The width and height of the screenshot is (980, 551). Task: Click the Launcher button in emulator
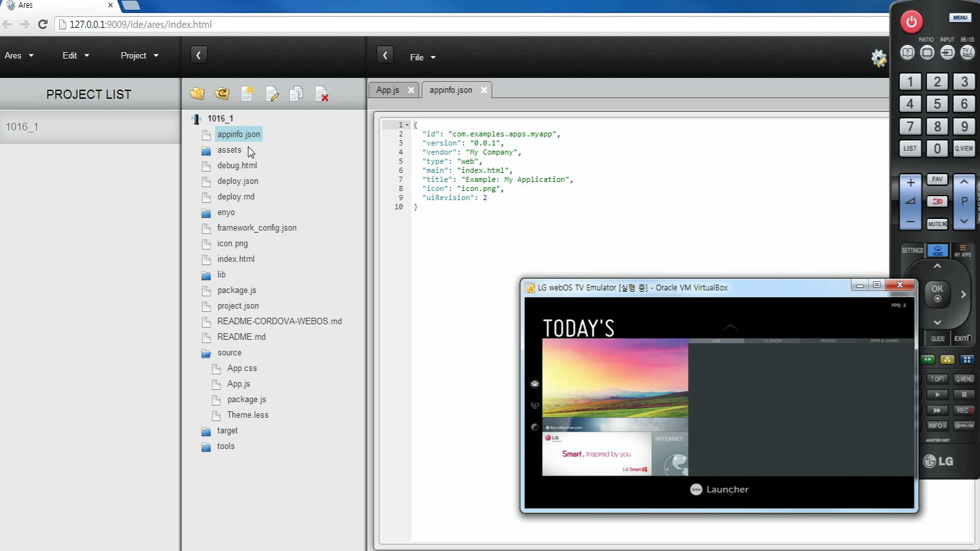pyautogui.click(x=719, y=489)
